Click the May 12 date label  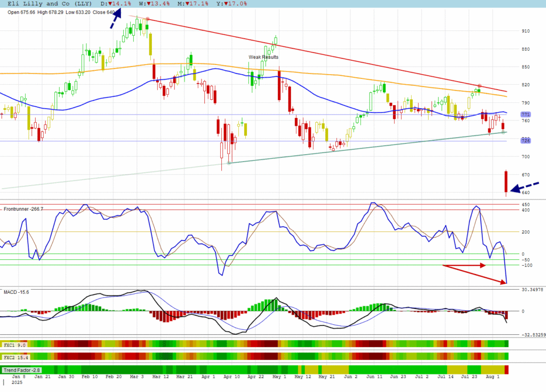(303, 377)
